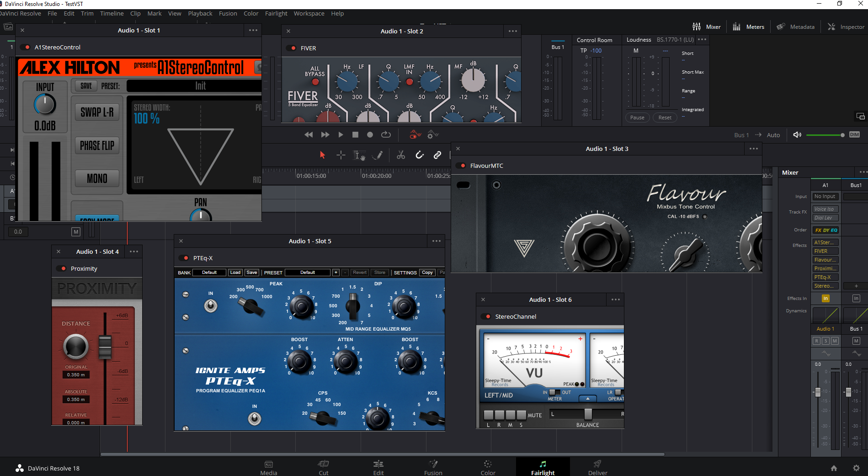Click the red automation icon
Image resolution: width=868 pixels, height=476 pixels.
pos(415,134)
